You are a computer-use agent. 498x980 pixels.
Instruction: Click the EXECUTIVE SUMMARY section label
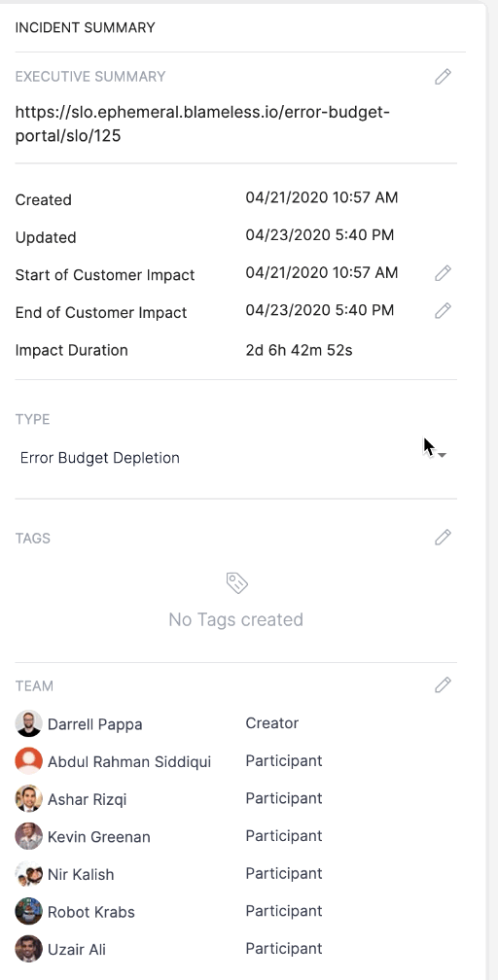(x=90, y=76)
